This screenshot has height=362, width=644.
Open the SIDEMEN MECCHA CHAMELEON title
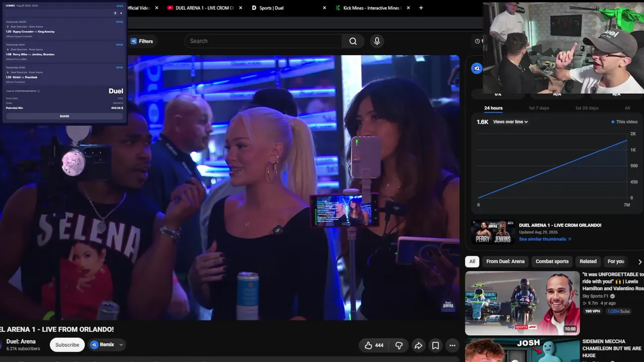(612, 348)
